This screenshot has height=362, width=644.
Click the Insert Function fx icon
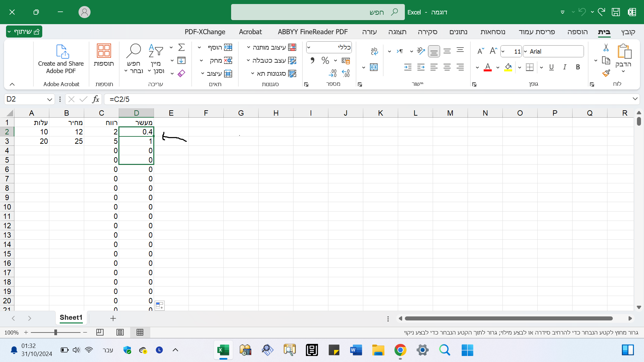coord(96,99)
